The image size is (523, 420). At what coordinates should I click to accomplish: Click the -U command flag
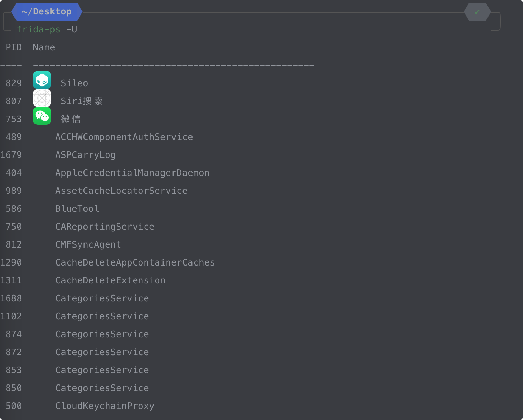click(x=72, y=30)
